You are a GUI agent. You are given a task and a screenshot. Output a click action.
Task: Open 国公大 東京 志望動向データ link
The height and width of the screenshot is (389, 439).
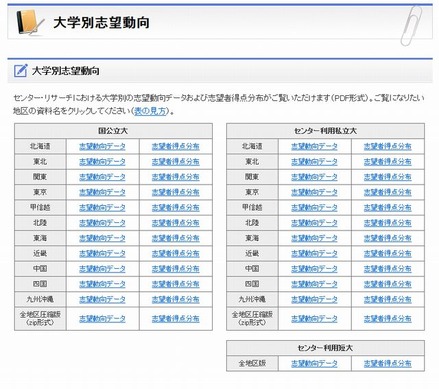[102, 192]
